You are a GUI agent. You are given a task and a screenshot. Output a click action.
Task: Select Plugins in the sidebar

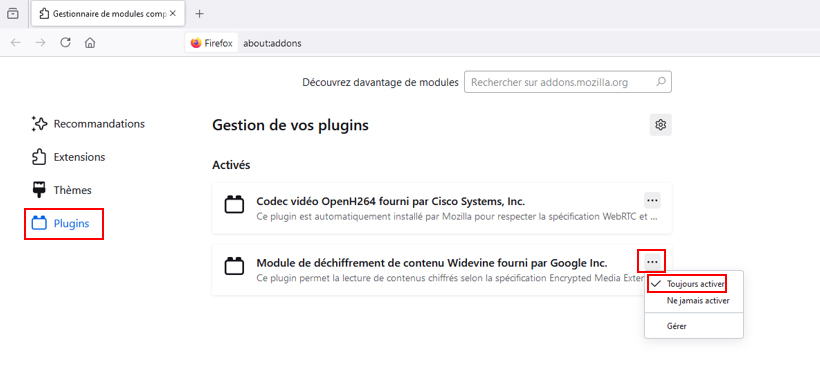pos(61,223)
